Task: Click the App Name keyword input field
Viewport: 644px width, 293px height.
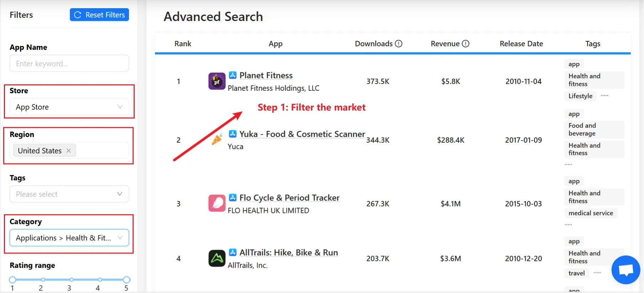Action: point(69,63)
